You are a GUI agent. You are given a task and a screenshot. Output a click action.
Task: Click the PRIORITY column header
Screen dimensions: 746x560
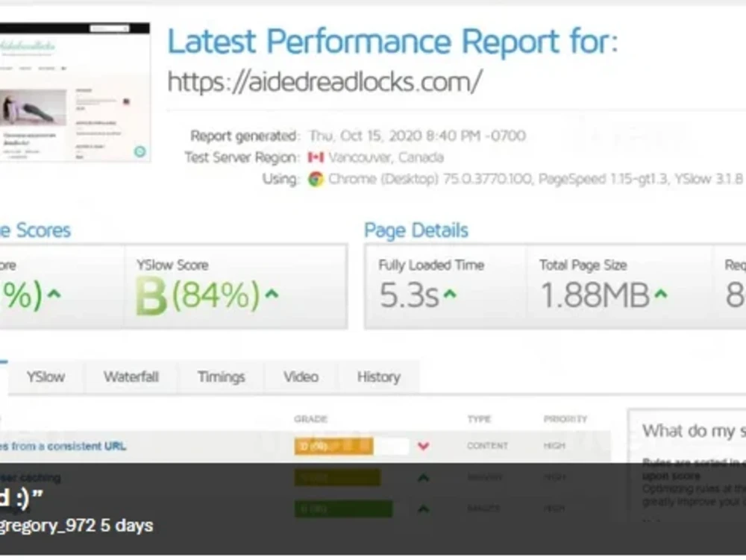pyautogui.click(x=565, y=419)
